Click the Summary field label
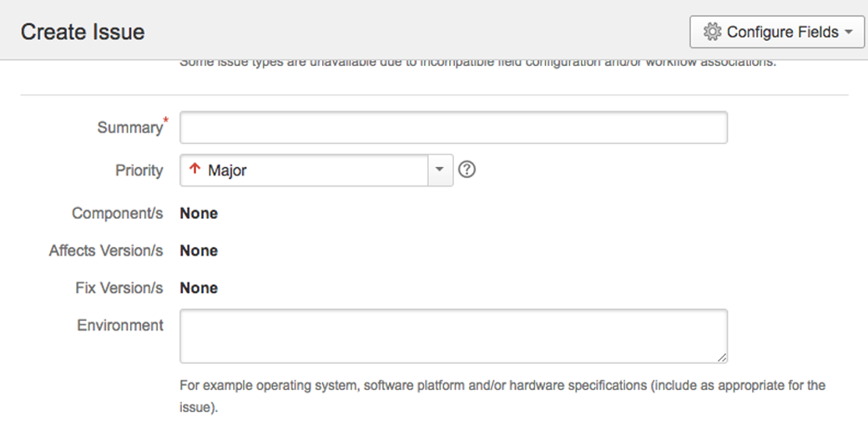The width and height of the screenshot is (868, 426). pyautogui.click(x=129, y=128)
